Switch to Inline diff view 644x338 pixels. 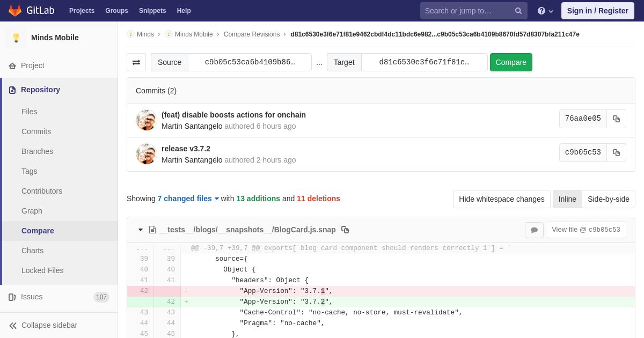[x=567, y=199]
